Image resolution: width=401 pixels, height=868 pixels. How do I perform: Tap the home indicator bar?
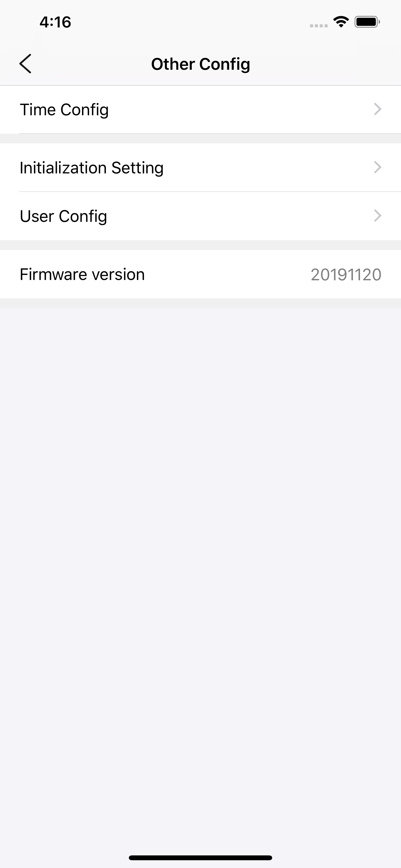tap(200, 858)
